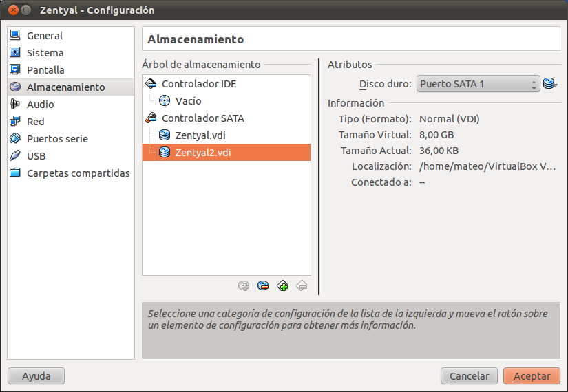
Task: Click the Carpetas compartidas folder icon
Action: (x=15, y=173)
